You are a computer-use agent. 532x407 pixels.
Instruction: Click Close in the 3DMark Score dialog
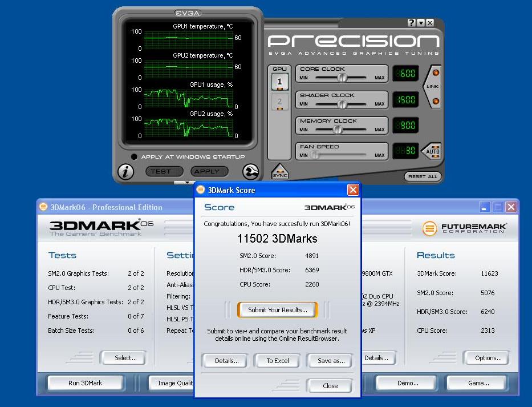pyautogui.click(x=330, y=386)
